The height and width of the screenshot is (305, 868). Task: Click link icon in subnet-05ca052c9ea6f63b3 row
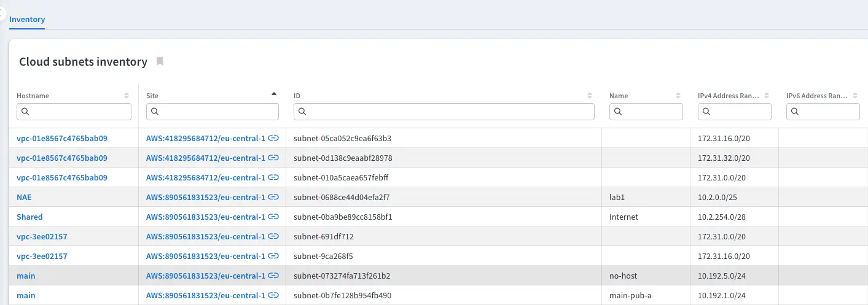click(x=274, y=138)
